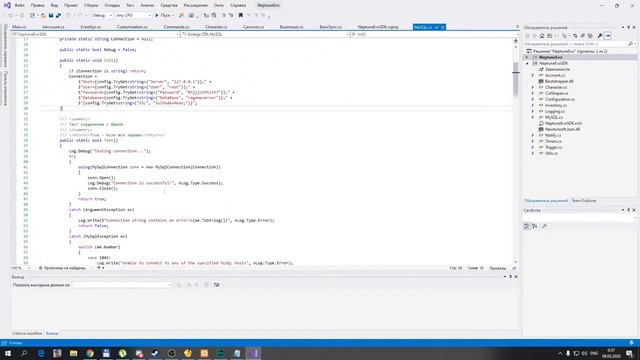Open the project scope navigation dropdown

96,34
